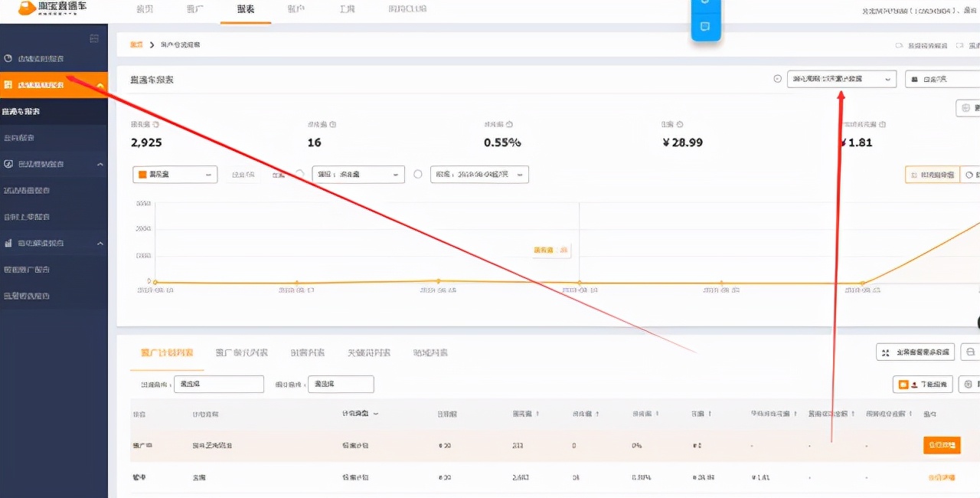The width and height of the screenshot is (980, 498).
Task: Select the first radio button beside the comparison dropdown
Action: [x=300, y=175]
